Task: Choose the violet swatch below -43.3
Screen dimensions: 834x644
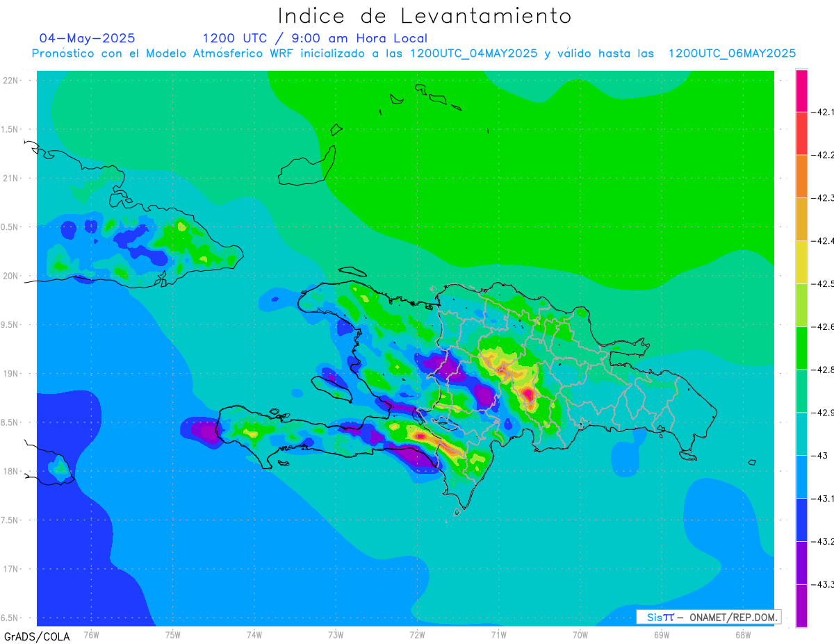Action: (801, 606)
